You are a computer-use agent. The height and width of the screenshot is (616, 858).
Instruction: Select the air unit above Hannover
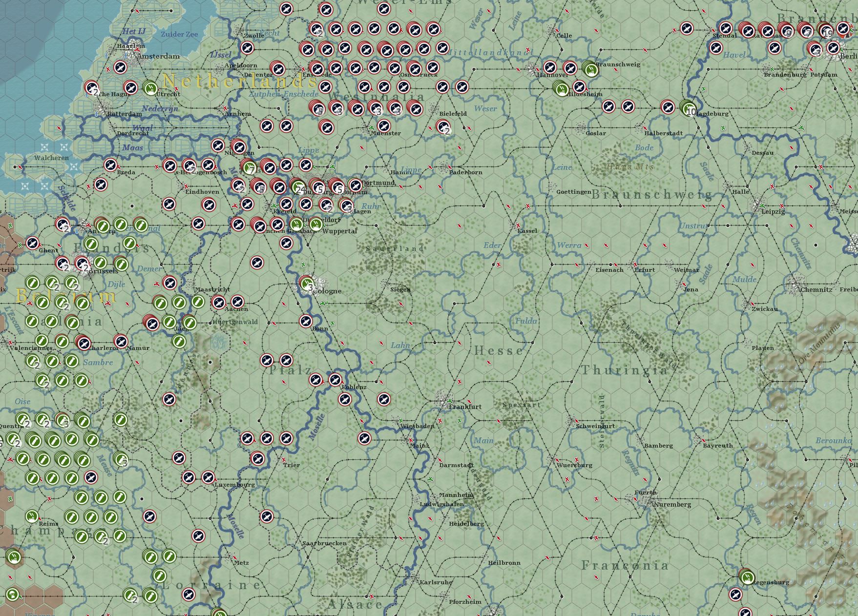tap(550, 67)
